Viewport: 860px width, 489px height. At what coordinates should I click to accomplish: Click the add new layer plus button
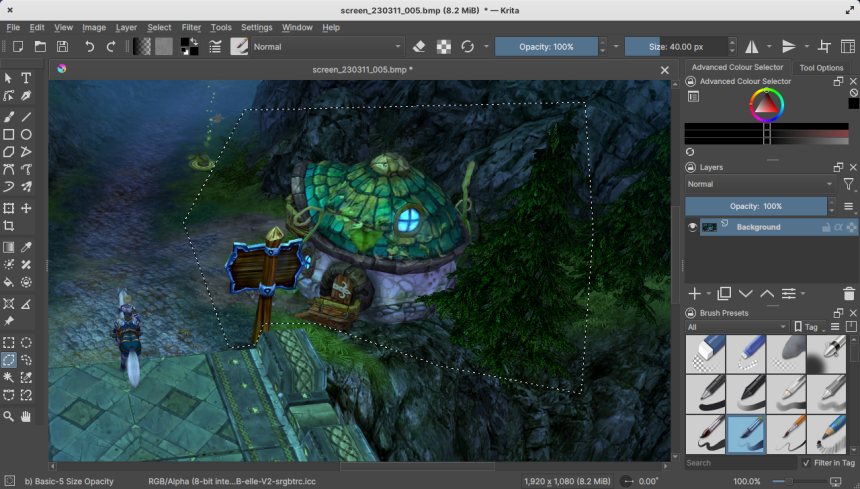(695, 293)
